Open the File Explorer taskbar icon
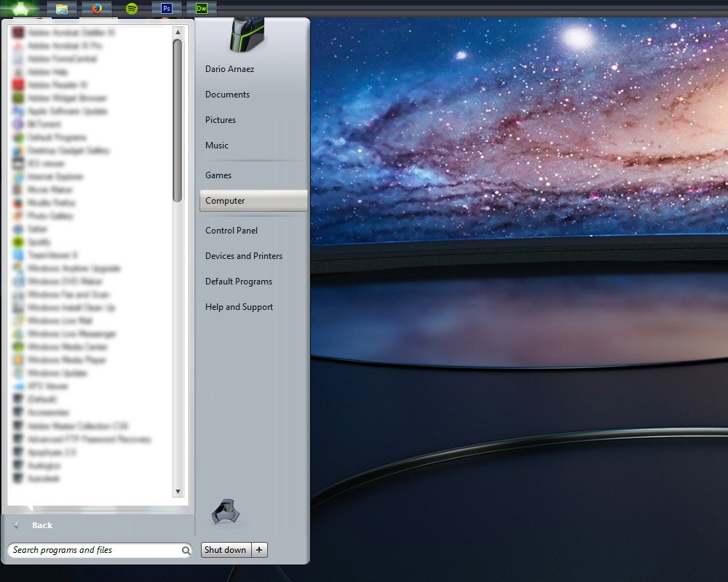 click(62, 9)
